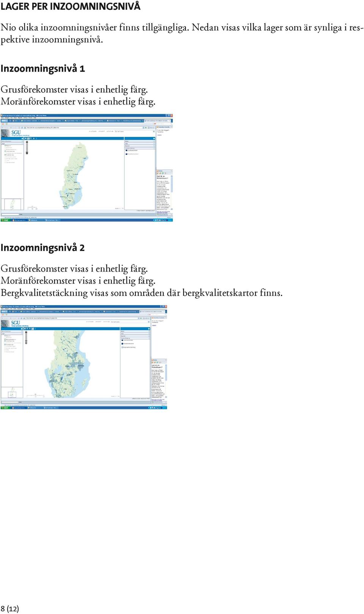Adjust the map zoom slider in Inzoomningsnivå 2 screenshot
364x614 pixels.
click(26, 337)
